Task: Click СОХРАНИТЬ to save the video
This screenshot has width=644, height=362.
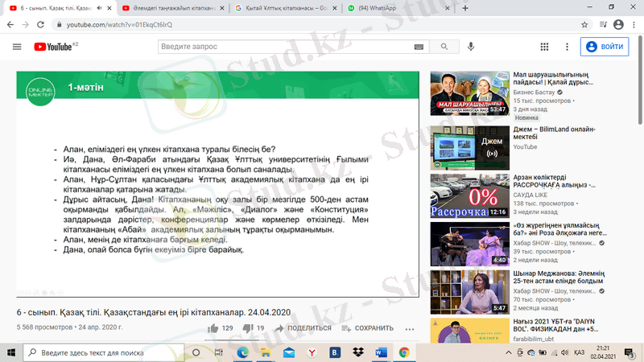Action: pos(368,328)
